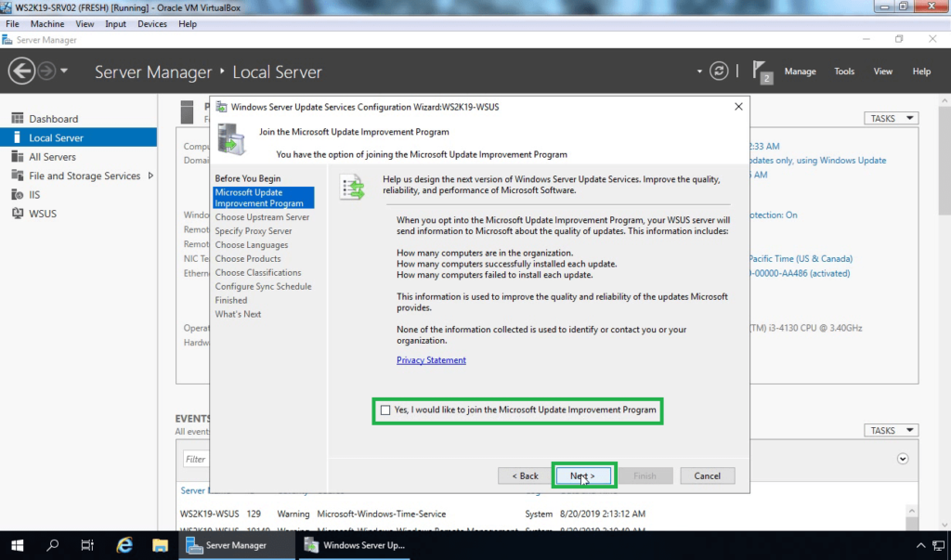Expand File and Storage Services arrow

[x=150, y=176]
